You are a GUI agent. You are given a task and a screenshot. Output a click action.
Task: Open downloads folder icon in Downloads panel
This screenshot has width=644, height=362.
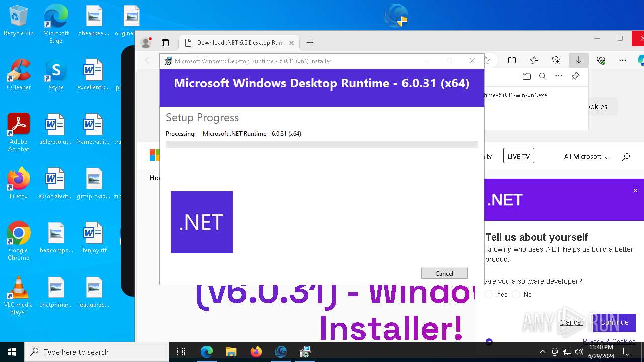click(x=527, y=76)
